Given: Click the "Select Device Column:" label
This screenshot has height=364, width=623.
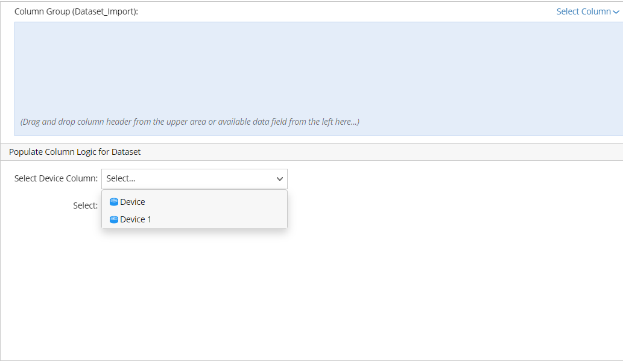Looking at the screenshot, I should 56,178.
